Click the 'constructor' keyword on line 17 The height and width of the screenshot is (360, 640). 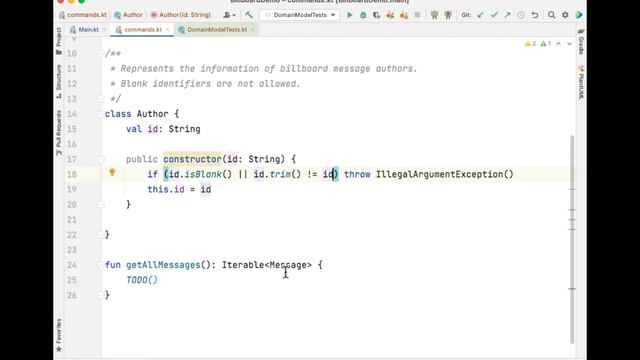192,160
